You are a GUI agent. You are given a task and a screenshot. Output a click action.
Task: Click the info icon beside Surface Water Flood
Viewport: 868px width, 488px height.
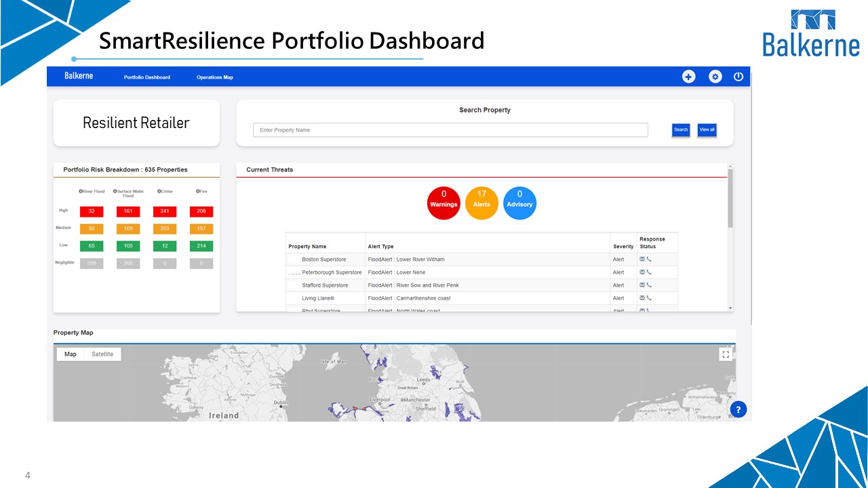(115, 192)
